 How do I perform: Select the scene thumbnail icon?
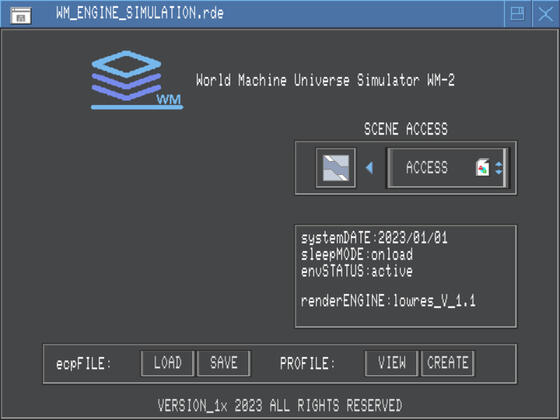pyautogui.click(x=336, y=168)
